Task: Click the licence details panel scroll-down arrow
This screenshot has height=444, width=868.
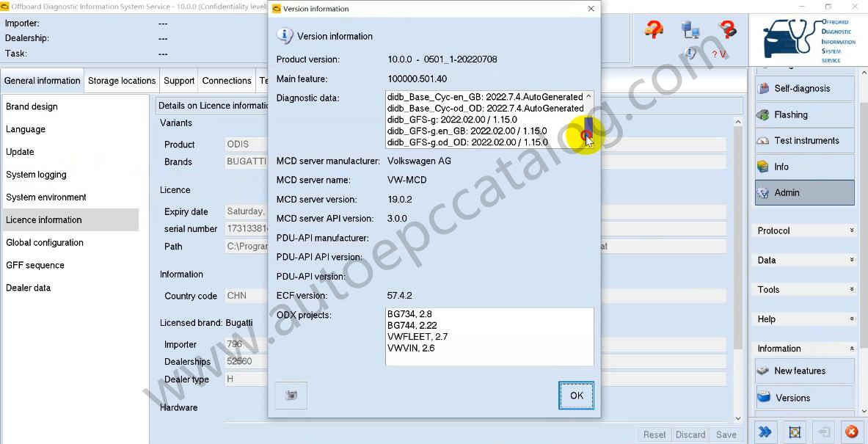Action: (x=738, y=418)
